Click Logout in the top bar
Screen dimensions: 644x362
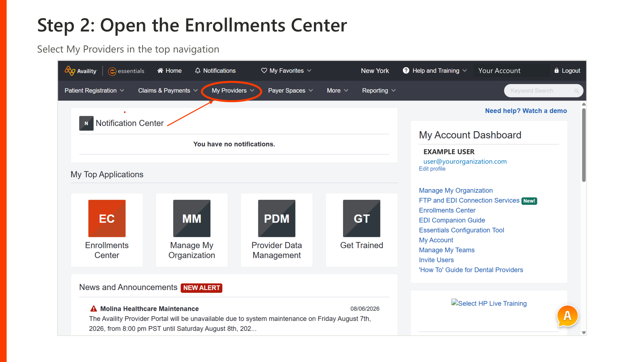pos(568,70)
